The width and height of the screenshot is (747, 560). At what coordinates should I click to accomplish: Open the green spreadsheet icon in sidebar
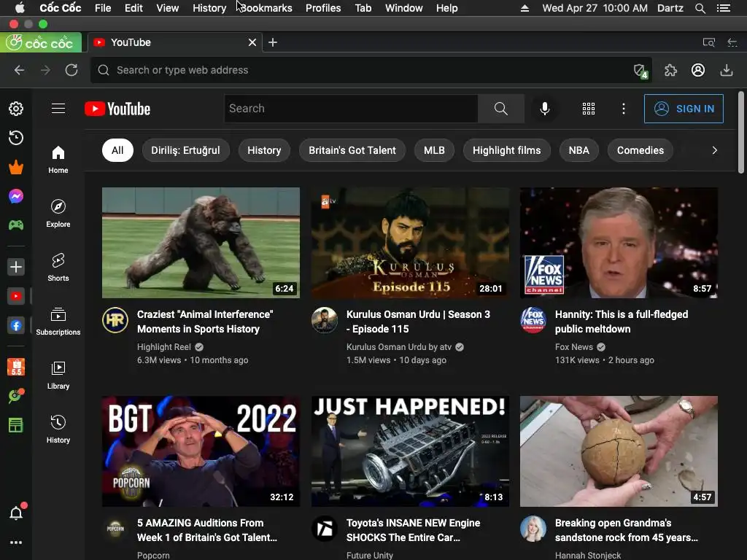(x=16, y=425)
